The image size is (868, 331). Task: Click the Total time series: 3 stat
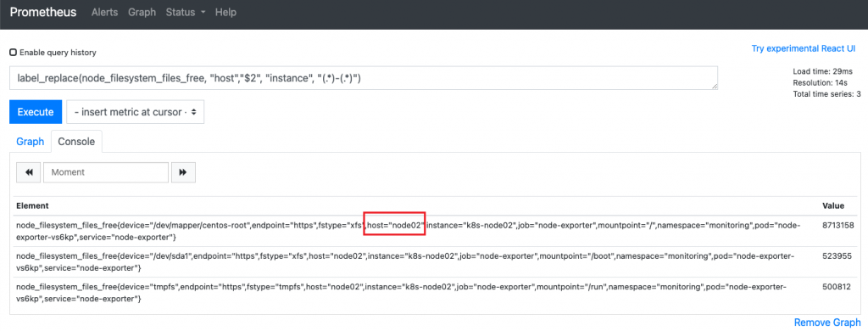[x=827, y=93]
